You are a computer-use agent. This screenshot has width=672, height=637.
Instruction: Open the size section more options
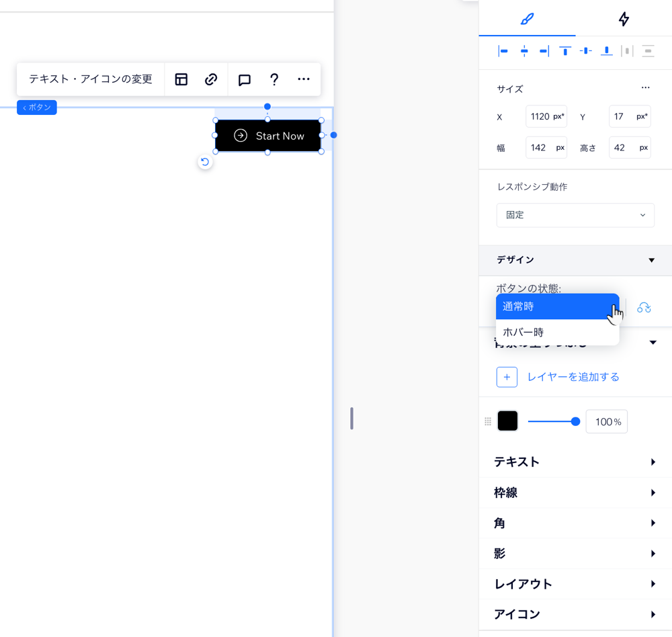pyautogui.click(x=645, y=87)
